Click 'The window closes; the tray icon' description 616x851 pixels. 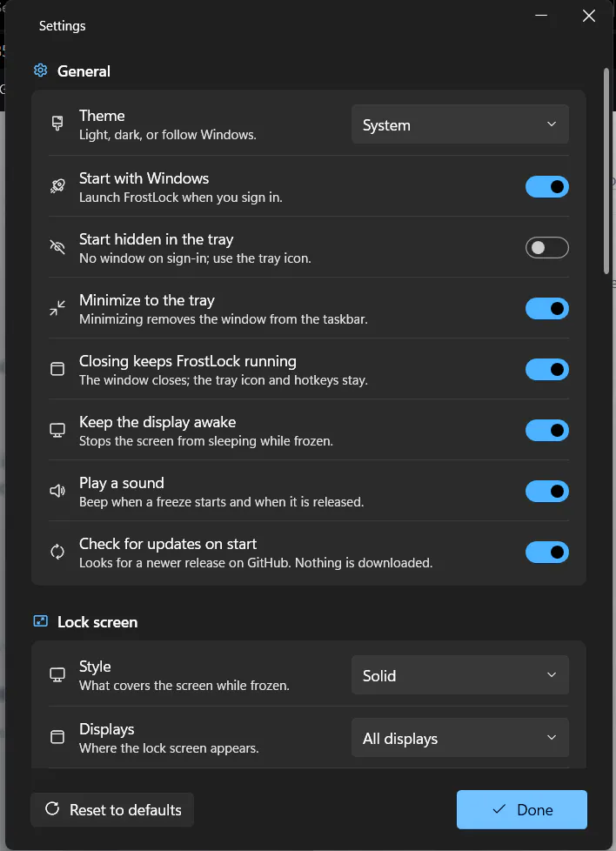(224, 380)
